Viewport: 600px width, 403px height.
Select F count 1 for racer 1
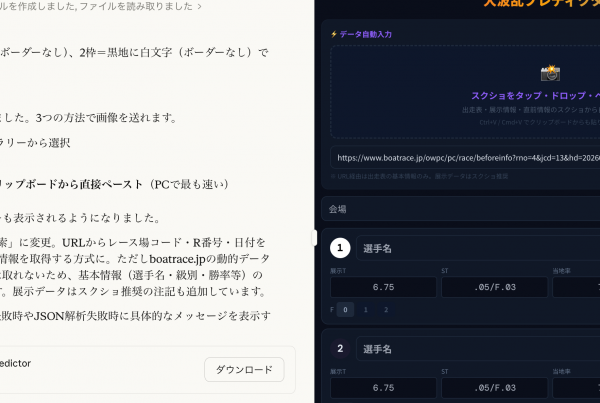[x=365, y=310]
